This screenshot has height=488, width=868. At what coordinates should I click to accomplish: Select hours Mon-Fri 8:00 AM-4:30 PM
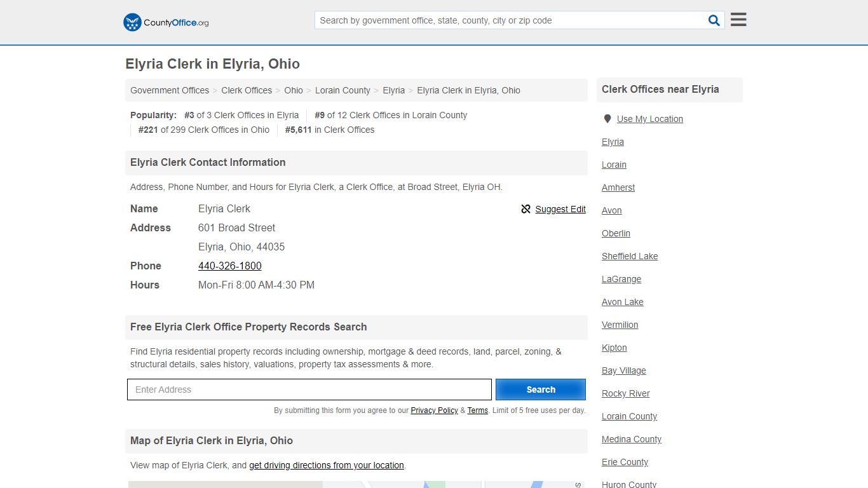pyautogui.click(x=256, y=285)
